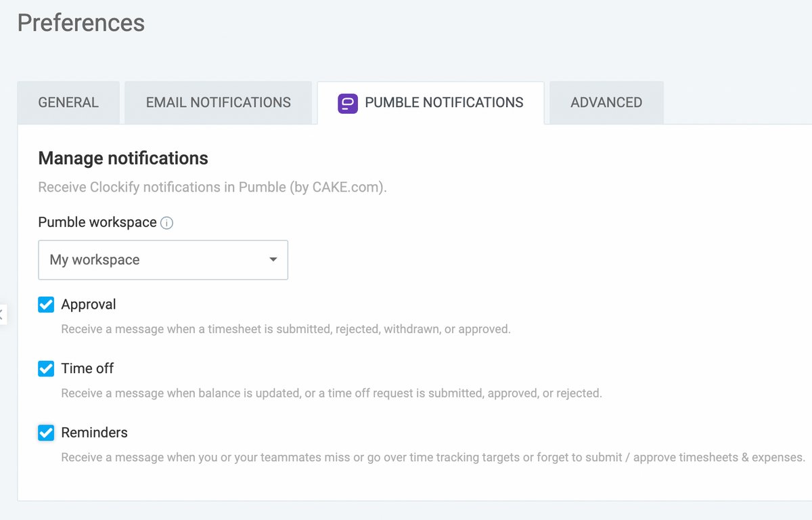This screenshot has width=812, height=520.
Task: Click the Time off label text
Action: point(87,368)
